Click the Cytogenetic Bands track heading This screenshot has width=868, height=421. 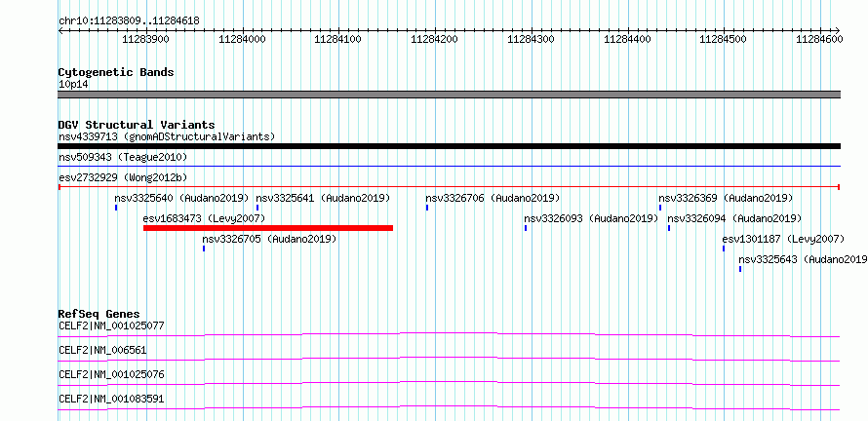(x=116, y=72)
